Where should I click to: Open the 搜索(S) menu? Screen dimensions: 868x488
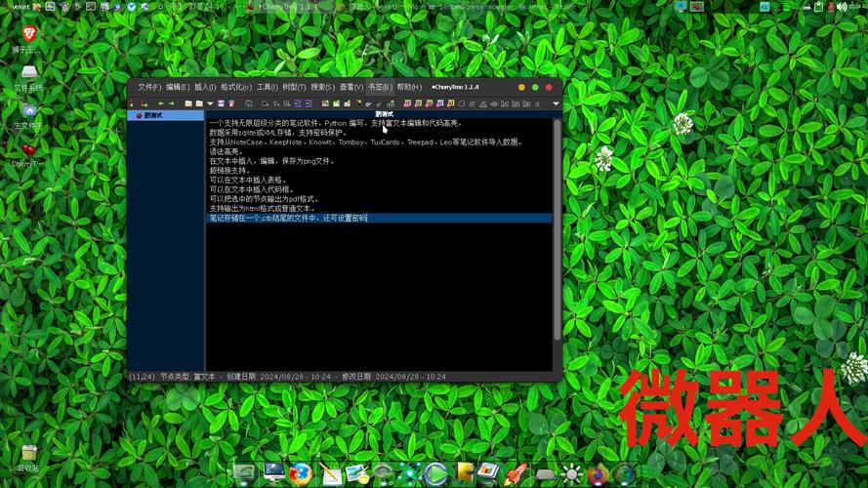322,88
